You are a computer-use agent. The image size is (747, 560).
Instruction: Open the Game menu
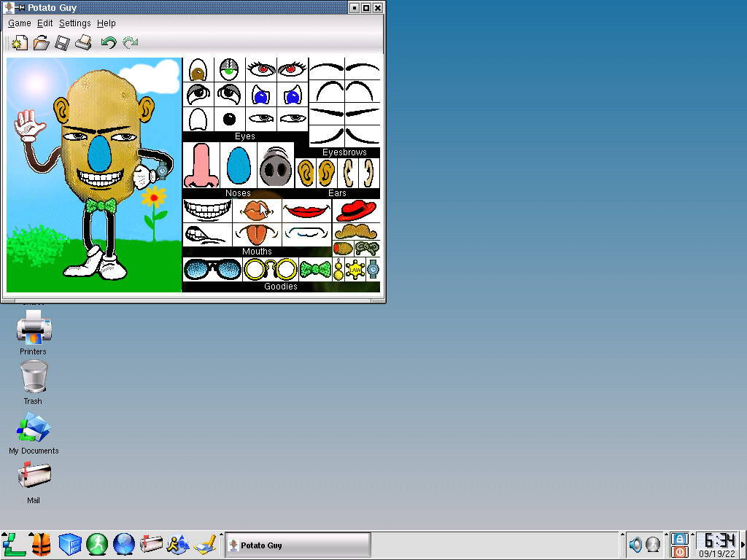tap(20, 23)
